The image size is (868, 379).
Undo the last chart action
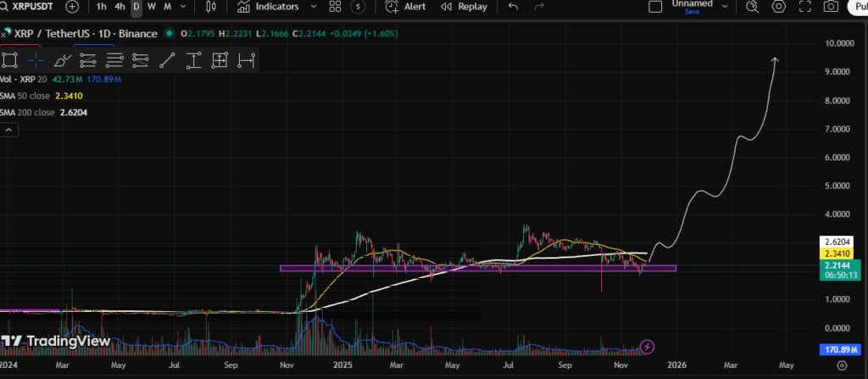(x=513, y=7)
